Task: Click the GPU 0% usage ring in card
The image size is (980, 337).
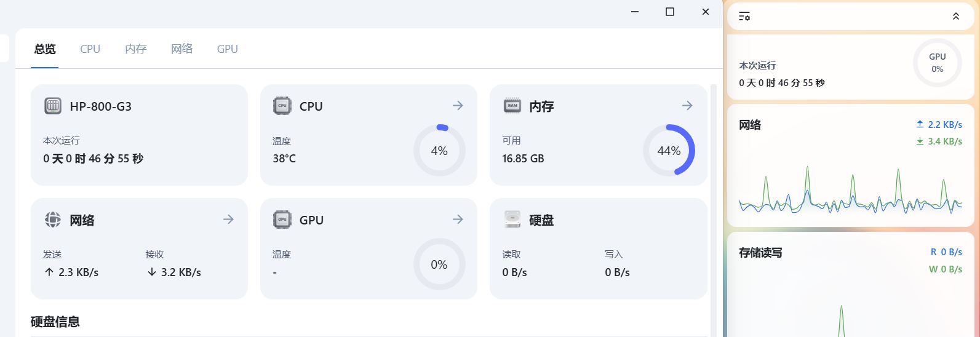Action: click(439, 264)
